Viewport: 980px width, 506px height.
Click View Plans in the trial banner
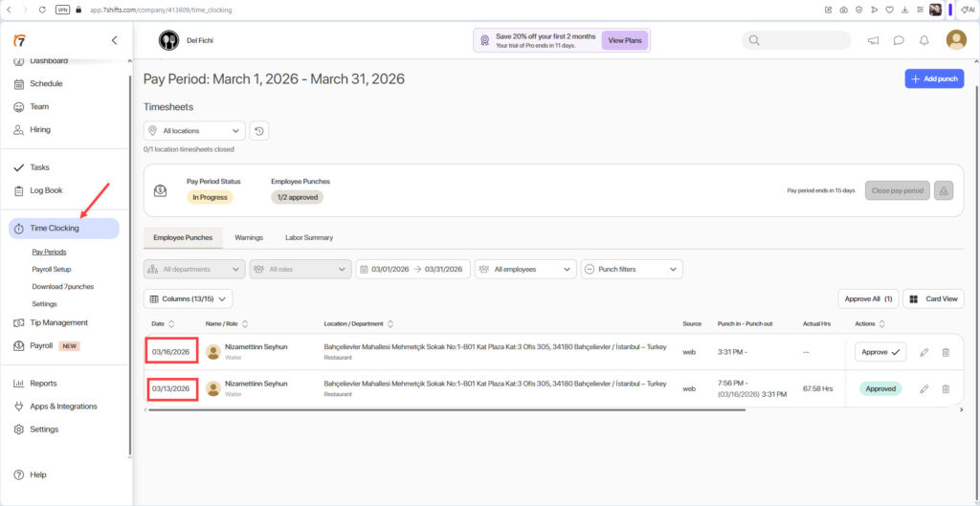(625, 40)
